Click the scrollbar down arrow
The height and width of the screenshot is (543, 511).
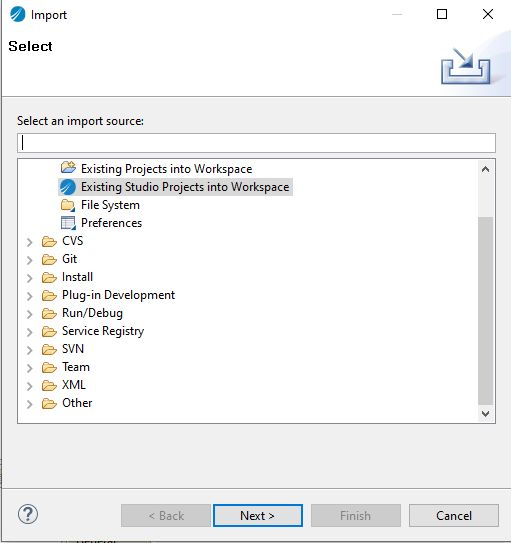[x=485, y=414]
